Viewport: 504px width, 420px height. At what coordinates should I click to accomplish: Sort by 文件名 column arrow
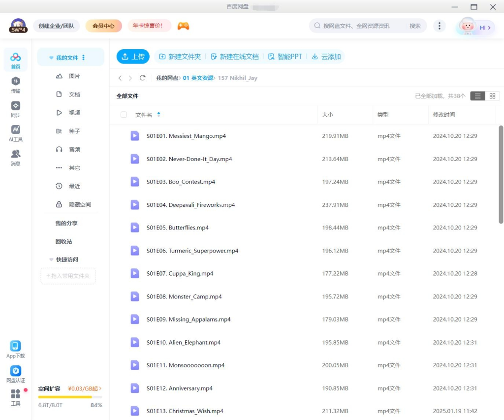[x=158, y=115]
